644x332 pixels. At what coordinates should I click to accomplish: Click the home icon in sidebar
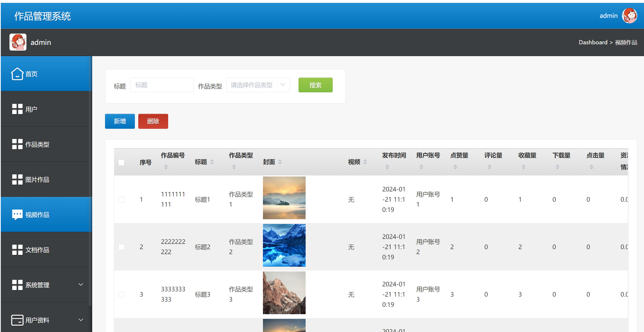(17, 74)
